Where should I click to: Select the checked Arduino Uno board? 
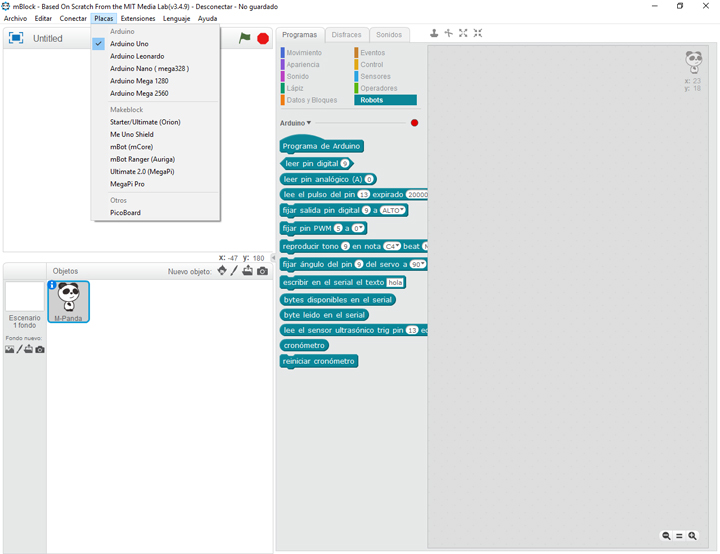(x=129, y=44)
